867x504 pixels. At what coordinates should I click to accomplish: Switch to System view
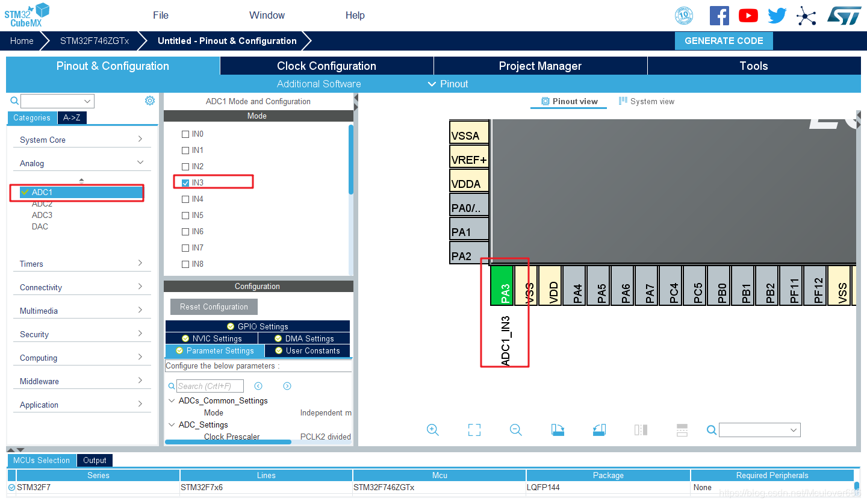coord(647,101)
